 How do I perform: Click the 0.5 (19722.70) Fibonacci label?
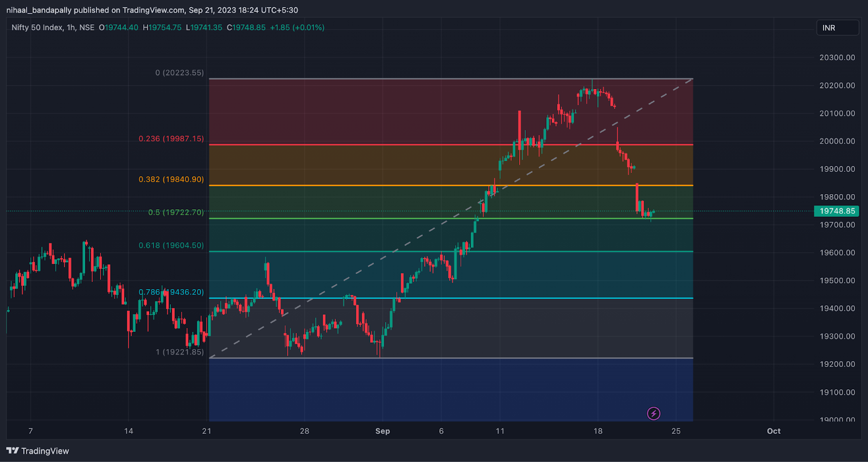point(176,213)
